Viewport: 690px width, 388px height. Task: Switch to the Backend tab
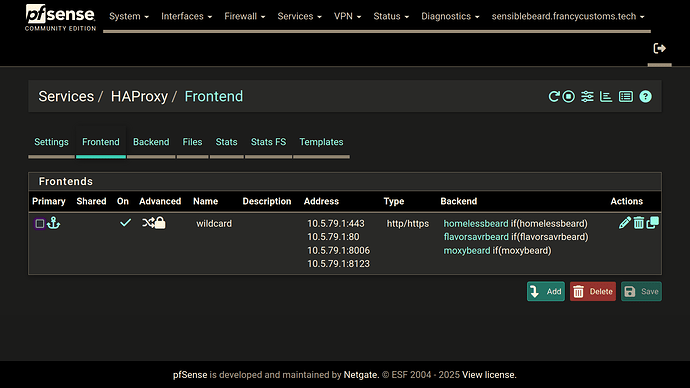[151, 142]
